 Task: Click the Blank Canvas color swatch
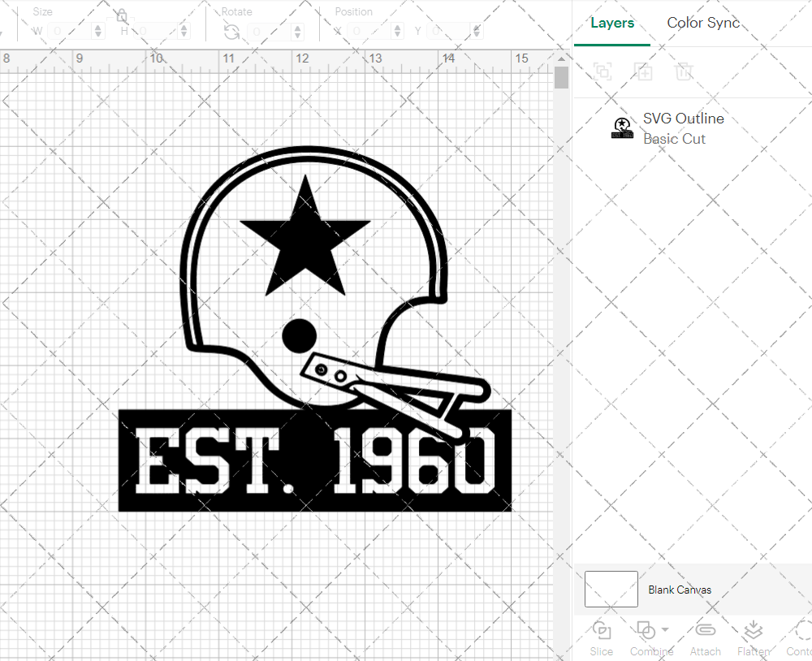(x=611, y=589)
